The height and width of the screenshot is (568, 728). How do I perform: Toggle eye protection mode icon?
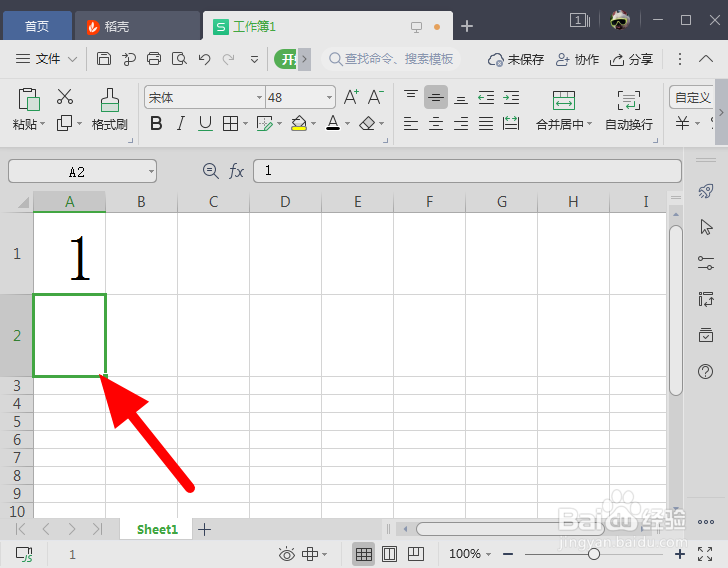286,554
